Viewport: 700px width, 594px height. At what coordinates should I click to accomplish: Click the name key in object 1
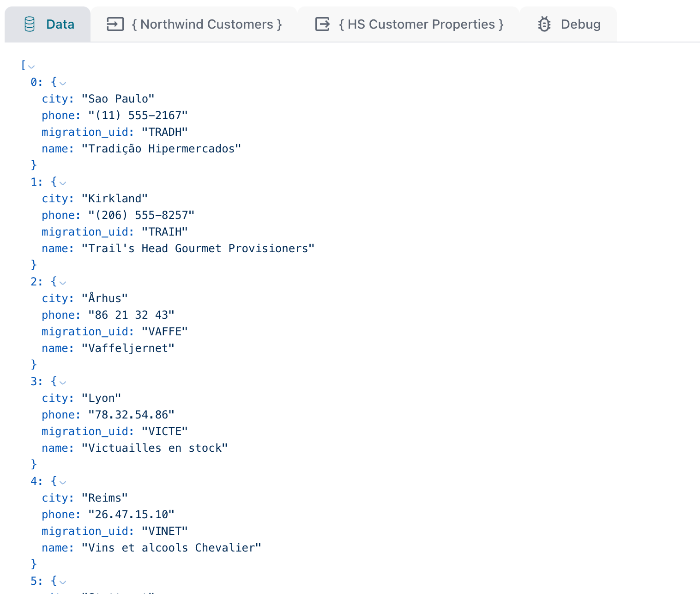click(x=58, y=249)
